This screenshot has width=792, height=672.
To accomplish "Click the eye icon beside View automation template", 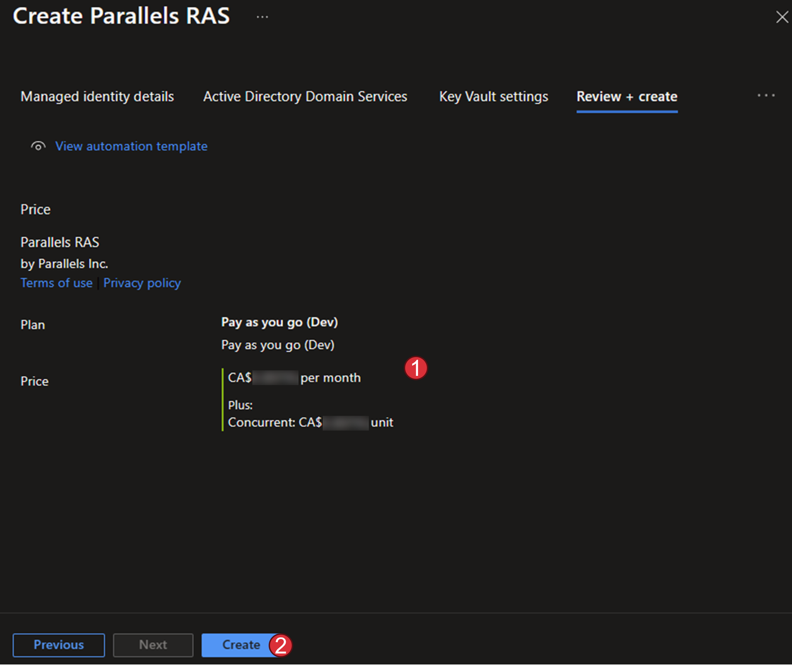I will click(38, 146).
